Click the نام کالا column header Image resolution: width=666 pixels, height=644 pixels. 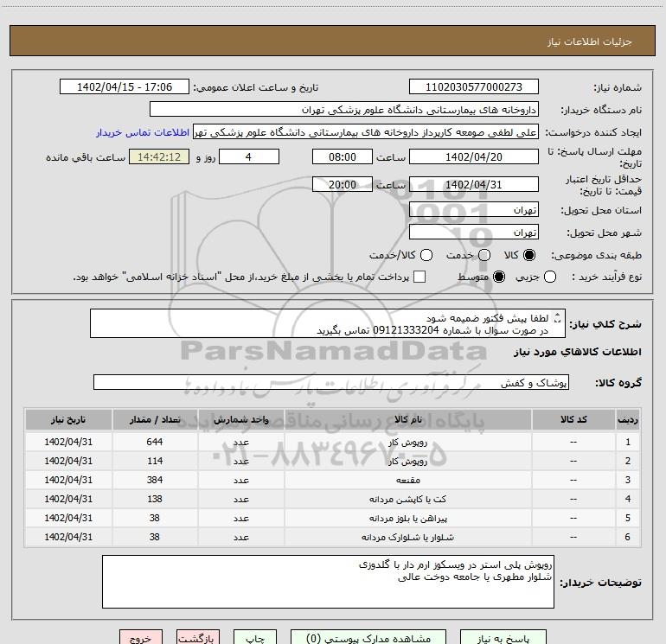point(407,419)
